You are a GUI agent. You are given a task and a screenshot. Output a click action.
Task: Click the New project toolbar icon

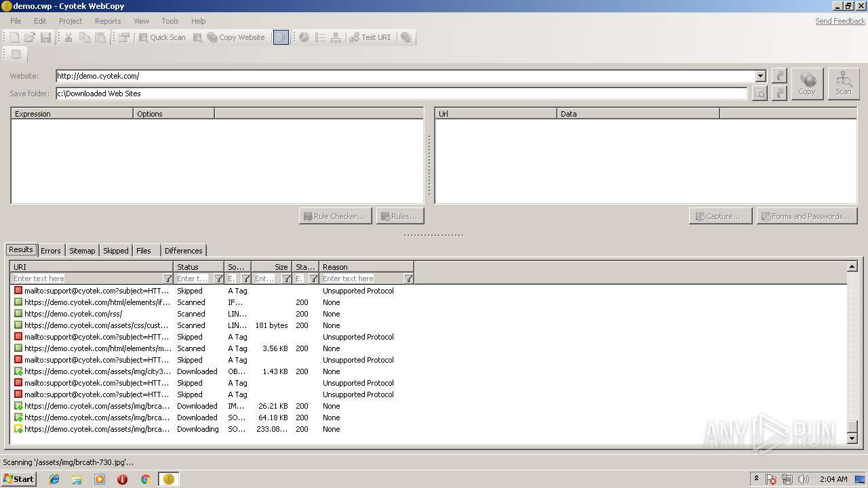[x=14, y=37]
